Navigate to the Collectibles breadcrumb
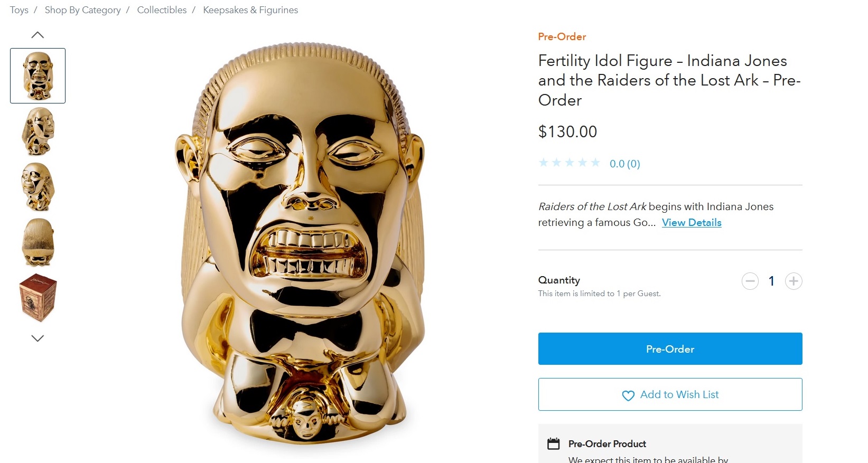868x463 pixels. [162, 10]
